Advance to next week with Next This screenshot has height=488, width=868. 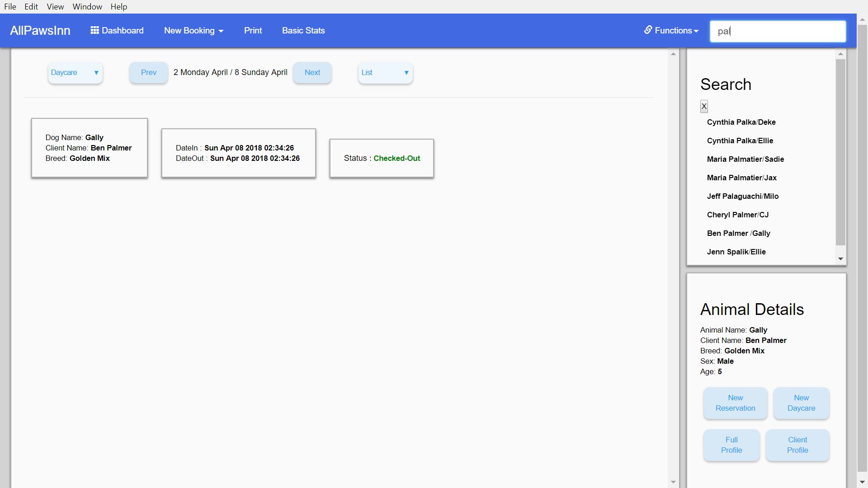click(312, 73)
